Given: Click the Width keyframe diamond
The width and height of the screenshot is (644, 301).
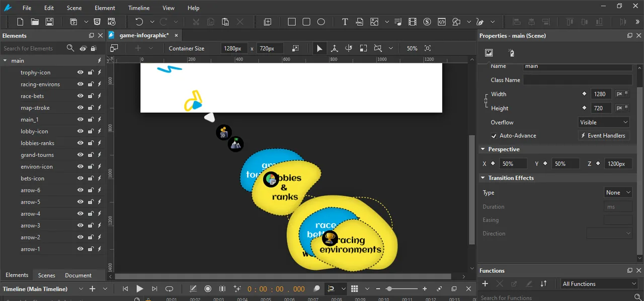Looking at the screenshot, I should click(584, 94).
